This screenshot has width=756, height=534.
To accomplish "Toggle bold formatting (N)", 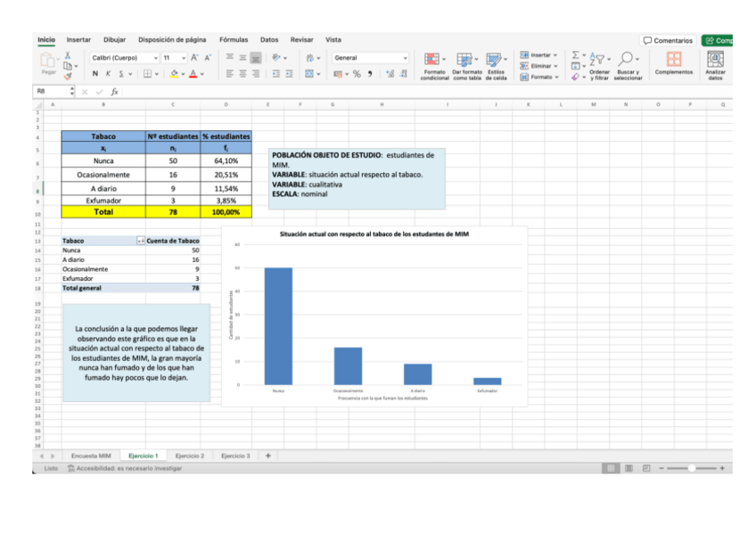I will pos(95,74).
